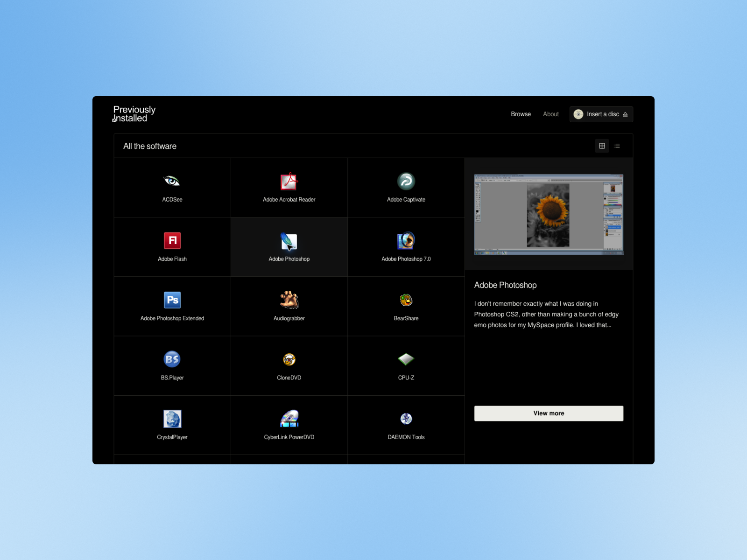Go to the About page
The height and width of the screenshot is (560, 747).
click(551, 114)
